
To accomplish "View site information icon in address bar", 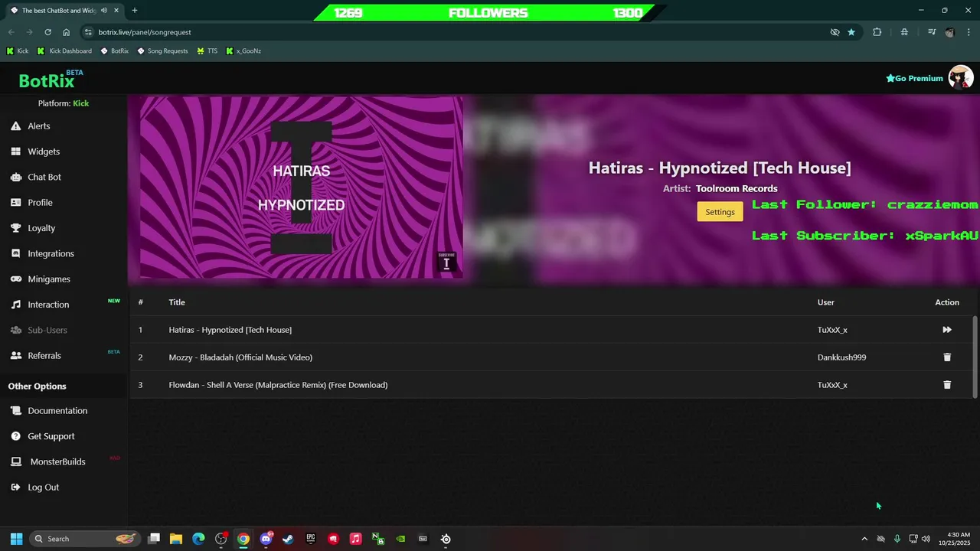I will (88, 32).
